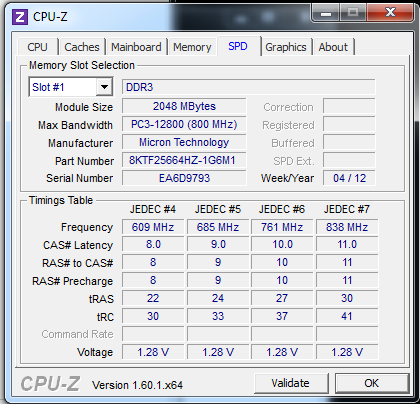The image size is (420, 404).
Task: Open the Slot #1 dropdown arrow
Action: click(104, 87)
